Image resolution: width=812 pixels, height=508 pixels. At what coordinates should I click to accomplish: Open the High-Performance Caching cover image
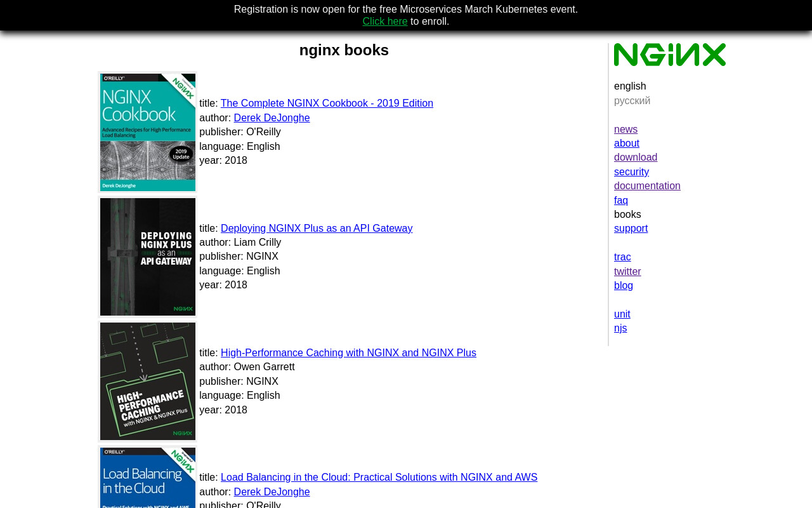tap(148, 381)
